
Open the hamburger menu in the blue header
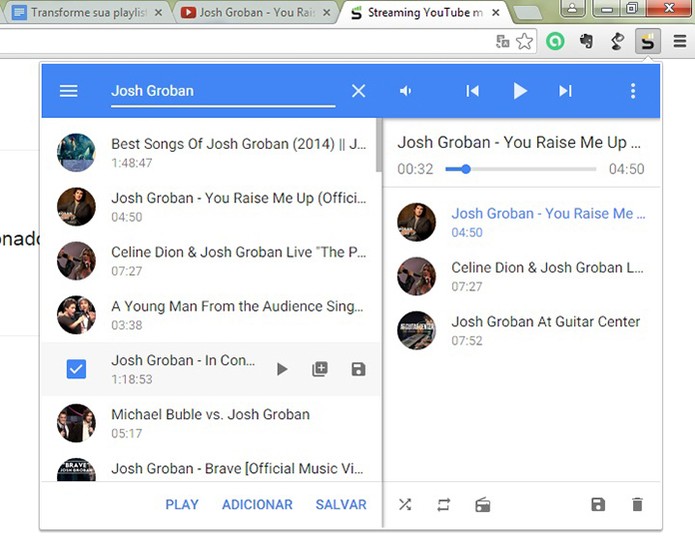tap(68, 91)
